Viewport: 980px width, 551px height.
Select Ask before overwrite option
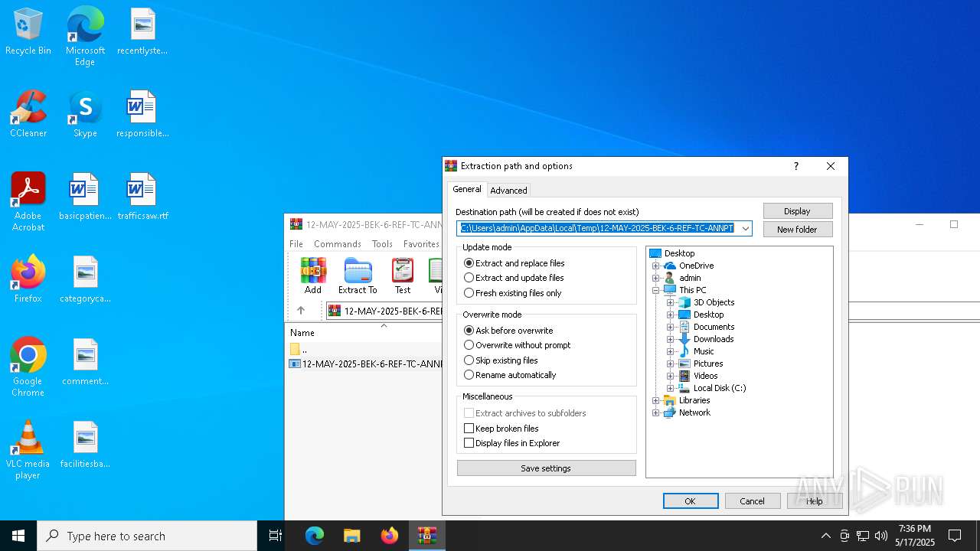[x=508, y=331]
